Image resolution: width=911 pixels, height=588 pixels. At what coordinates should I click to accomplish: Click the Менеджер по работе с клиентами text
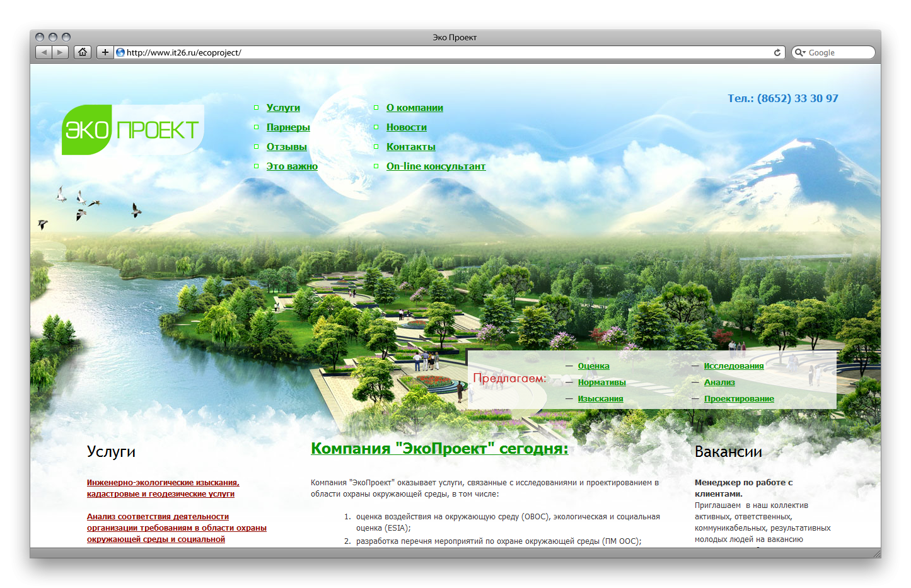(744, 488)
